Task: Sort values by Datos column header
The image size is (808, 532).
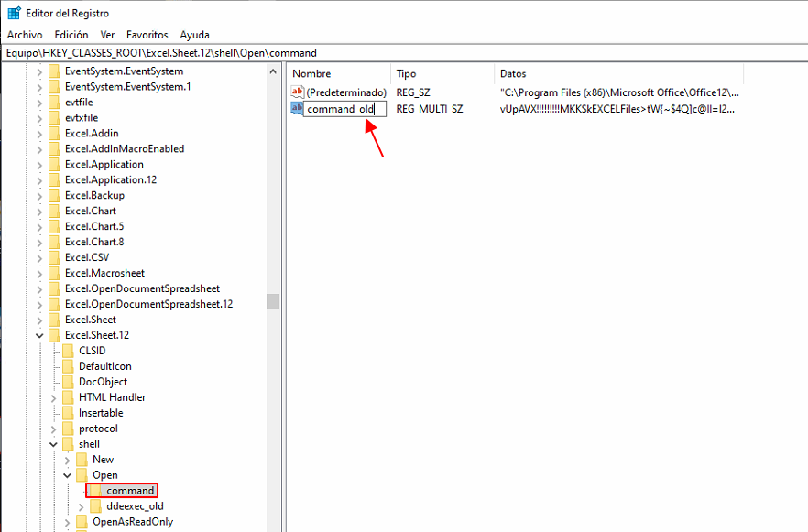Action: coord(618,73)
